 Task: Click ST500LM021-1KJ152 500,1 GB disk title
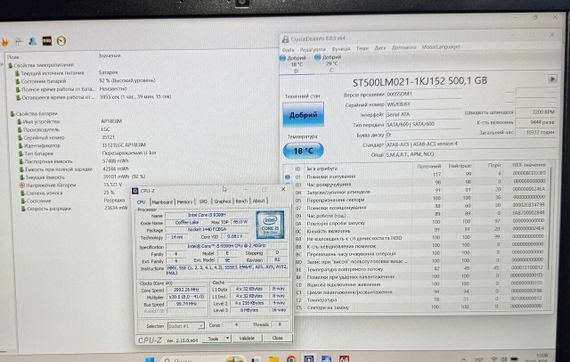point(420,81)
